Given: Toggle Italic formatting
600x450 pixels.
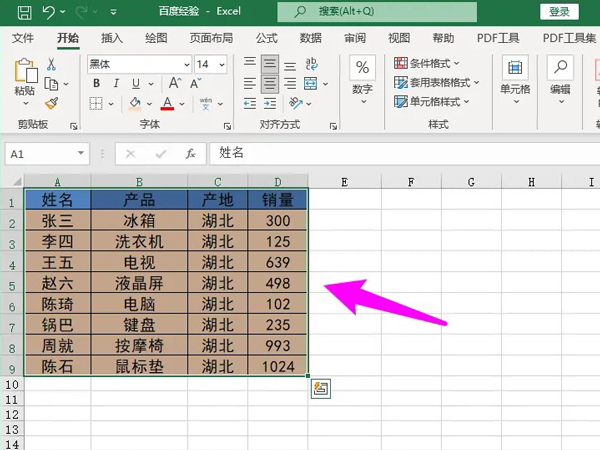Looking at the screenshot, I should click(116, 84).
